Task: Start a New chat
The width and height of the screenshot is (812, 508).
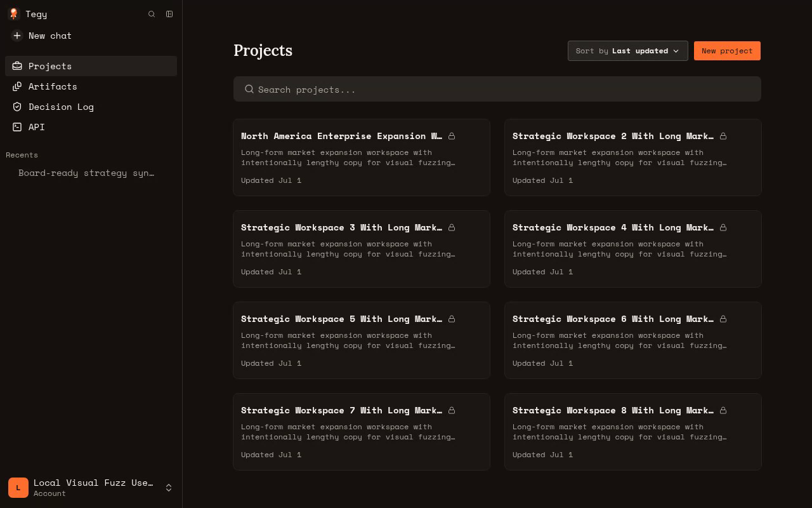Action: point(91,36)
